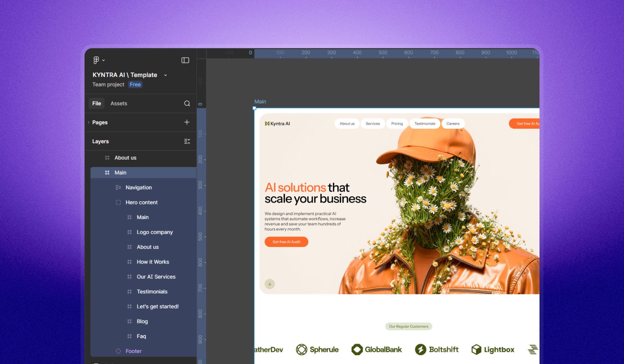Click the Main frame label on canvas
Screen dimensions: 624x364
(260, 102)
